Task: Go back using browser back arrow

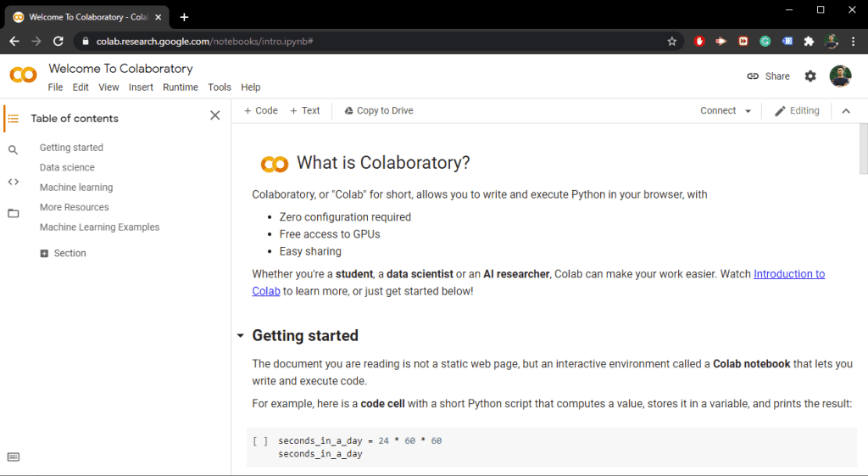Action: (x=14, y=42)
